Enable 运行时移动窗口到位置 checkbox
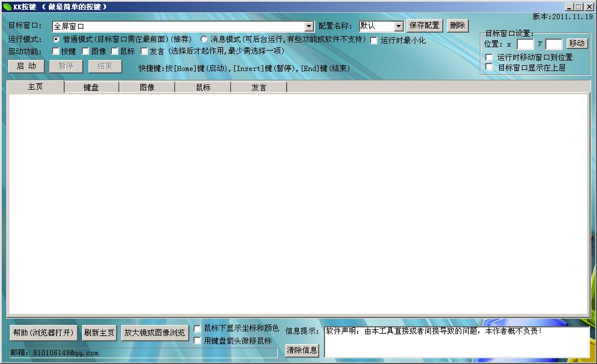This screenshot has width=597, height=364. pyautogui.click(x=489, y=57)
